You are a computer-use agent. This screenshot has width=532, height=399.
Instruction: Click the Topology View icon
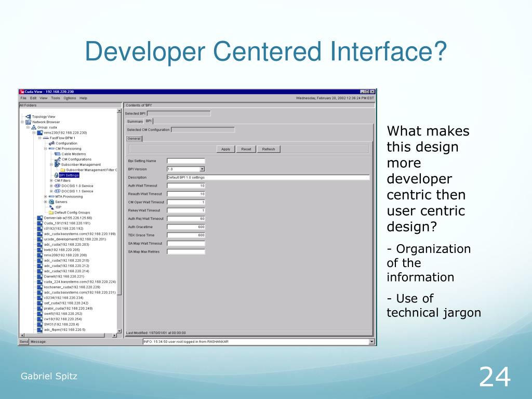point(28,117)
